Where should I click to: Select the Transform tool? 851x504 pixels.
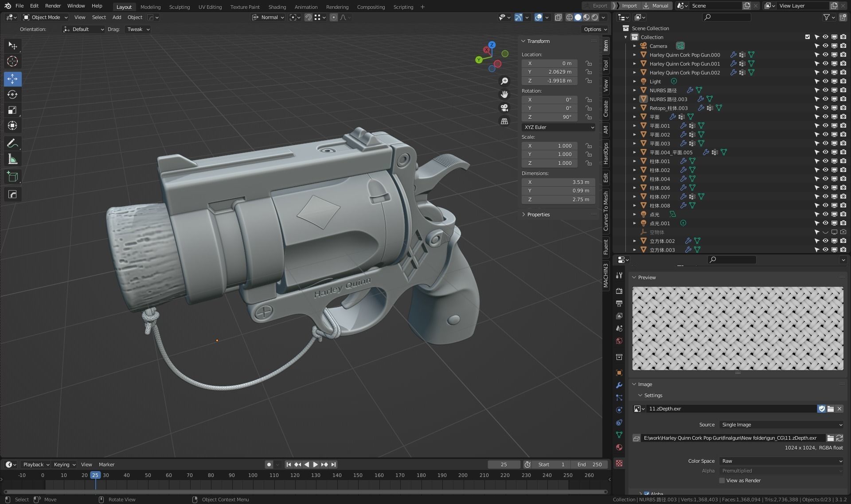pyautogui.click(x=12, y=125)
